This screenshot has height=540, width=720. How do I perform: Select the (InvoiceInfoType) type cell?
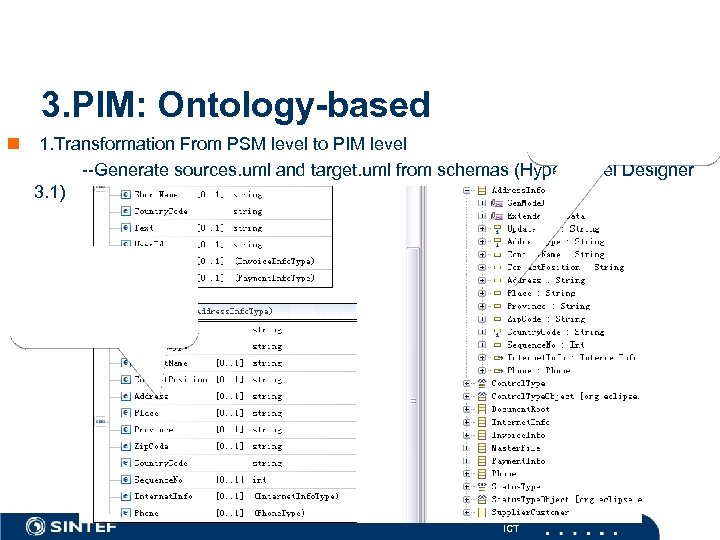tap(275, 261)
